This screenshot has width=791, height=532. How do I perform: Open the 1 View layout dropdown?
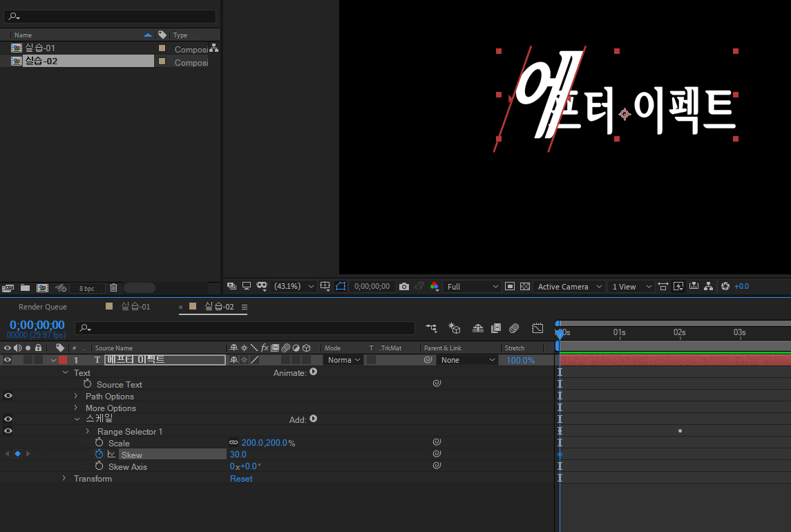click(631, 286)
